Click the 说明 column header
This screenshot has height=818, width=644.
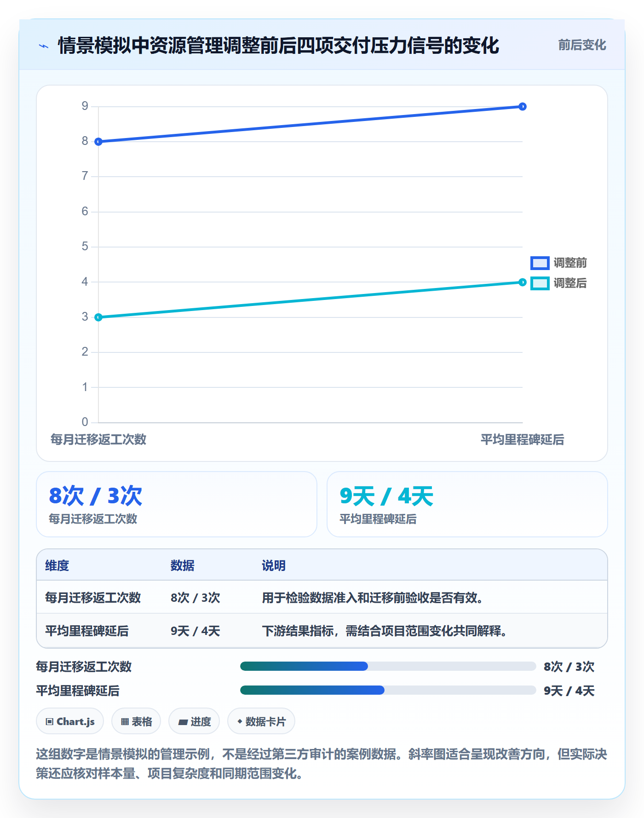click(274, 565)
